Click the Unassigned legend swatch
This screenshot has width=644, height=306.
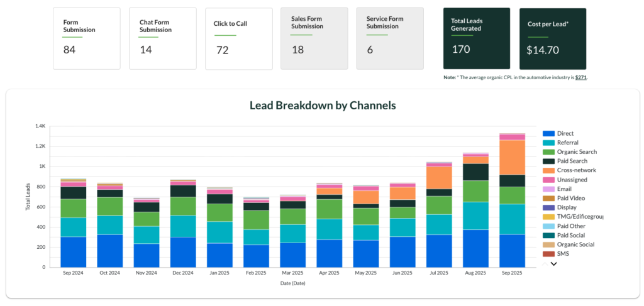pos(548,180)
